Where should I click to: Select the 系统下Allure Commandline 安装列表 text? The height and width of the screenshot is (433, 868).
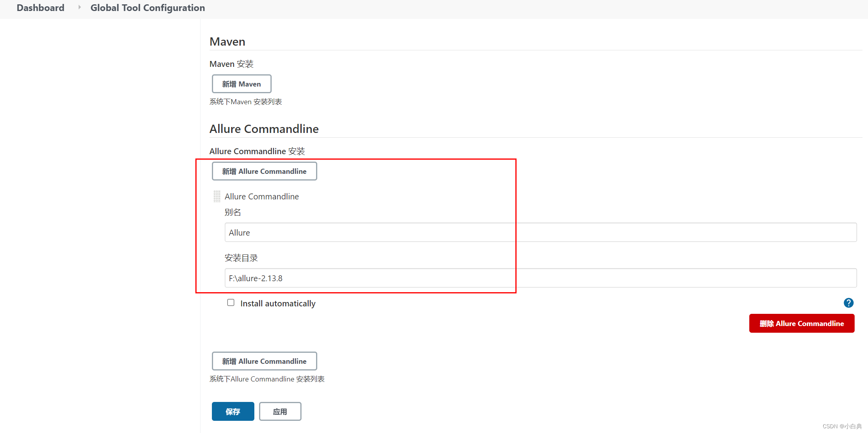tap(267, 379)
